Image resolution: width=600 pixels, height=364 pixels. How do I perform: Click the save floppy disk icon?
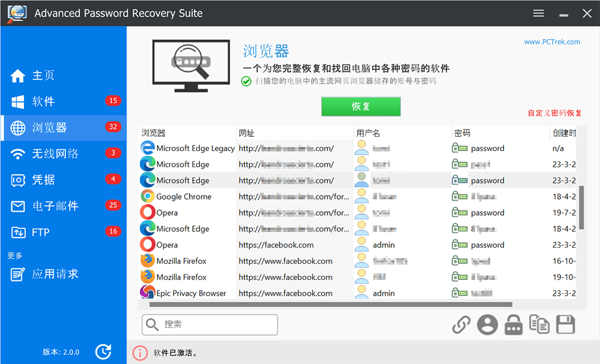[x=566, y=324]
